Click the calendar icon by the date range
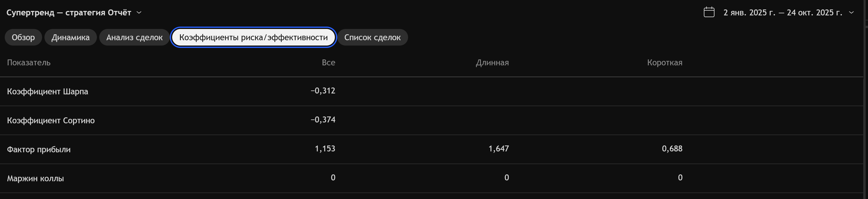The width and height of the screenshot is (868, 199). pos(709,12)
